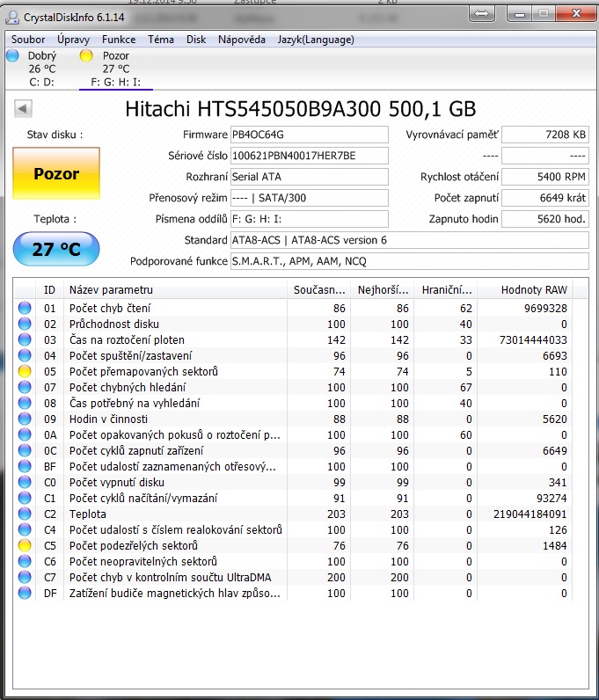Click status orb for Teplota row C2
Screen dimensions: 599x700
pyautogui.click(x=25, y=514)
